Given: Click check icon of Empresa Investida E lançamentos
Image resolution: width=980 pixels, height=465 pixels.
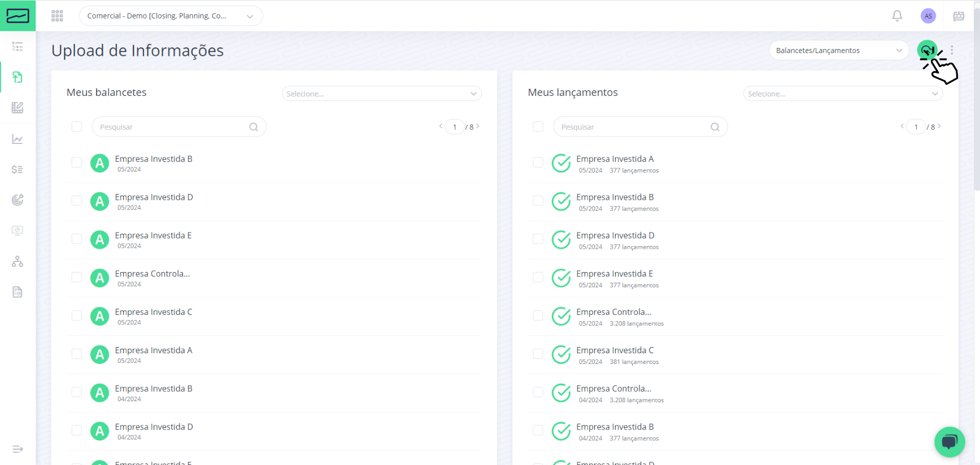Looking at the screenshot, I should point(561,278).
